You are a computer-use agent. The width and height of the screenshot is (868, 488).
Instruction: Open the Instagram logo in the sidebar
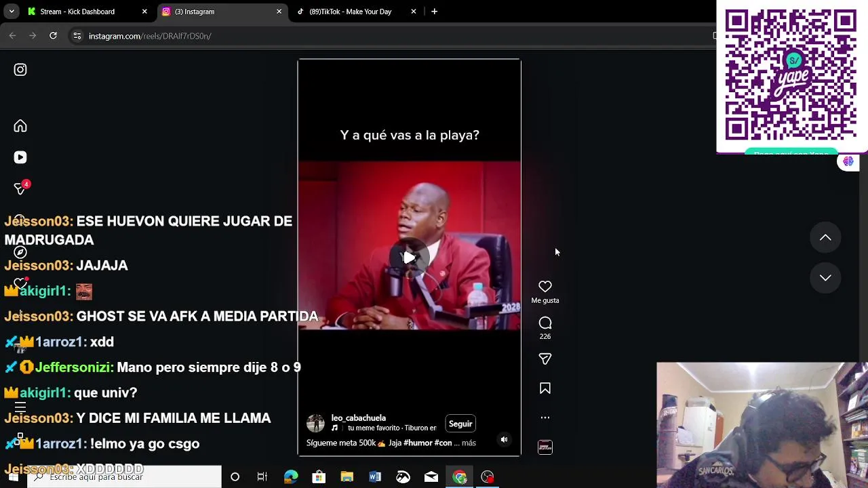20,69
